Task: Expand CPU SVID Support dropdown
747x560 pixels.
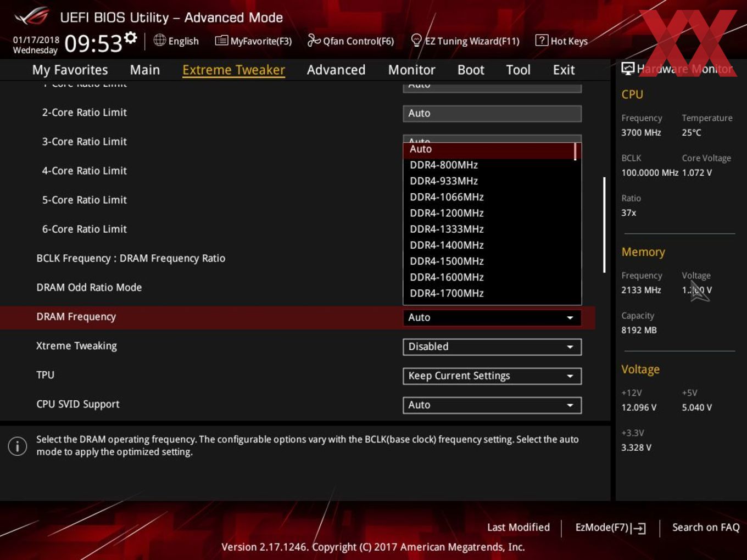Action: 492,405
